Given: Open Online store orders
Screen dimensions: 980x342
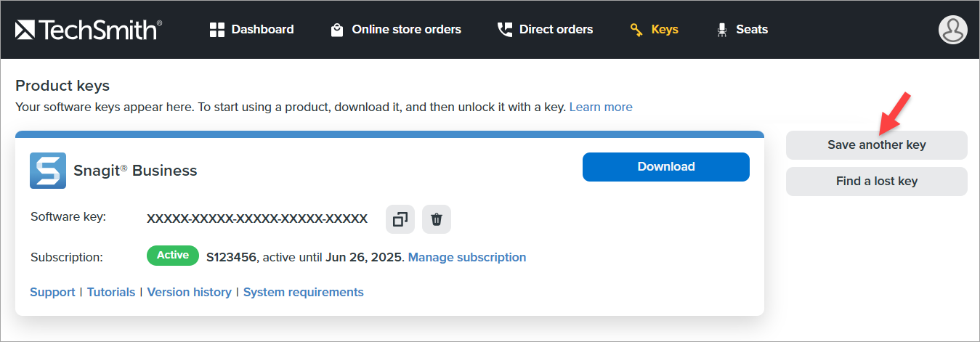Looking at the screenshot, I should click(x=395, y=30).
